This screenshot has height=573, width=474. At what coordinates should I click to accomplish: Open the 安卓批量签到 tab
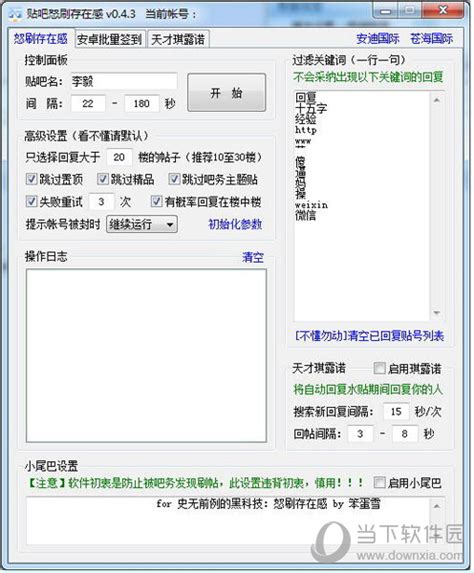tap(110, 39)
